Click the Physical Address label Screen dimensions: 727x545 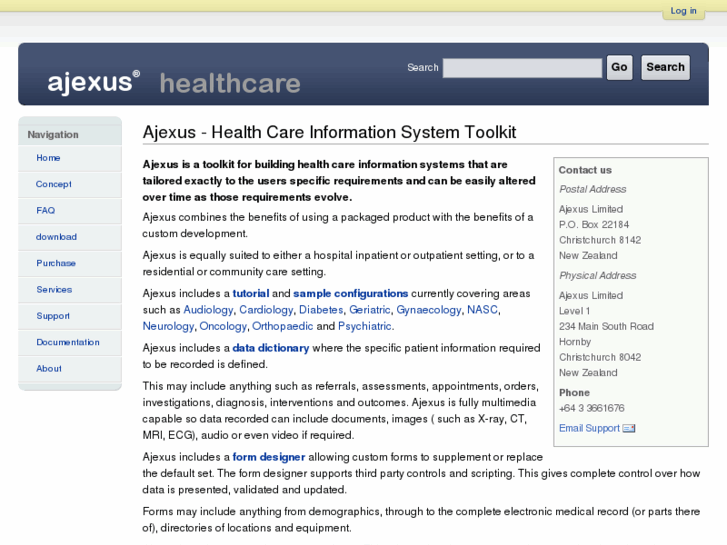point(598,276)
